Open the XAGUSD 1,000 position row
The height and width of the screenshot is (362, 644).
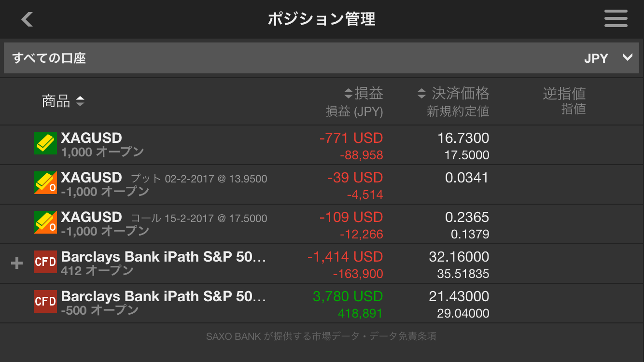[322, 145]
